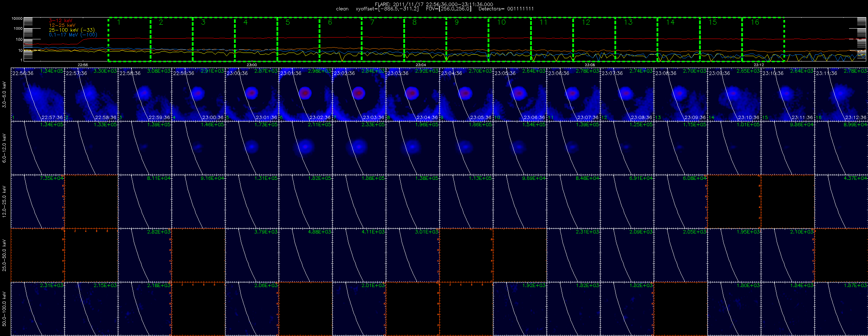
Task: Select the 50.0-100.0 keV image labeled 1.87E+03
Action: tap(841, 309)
